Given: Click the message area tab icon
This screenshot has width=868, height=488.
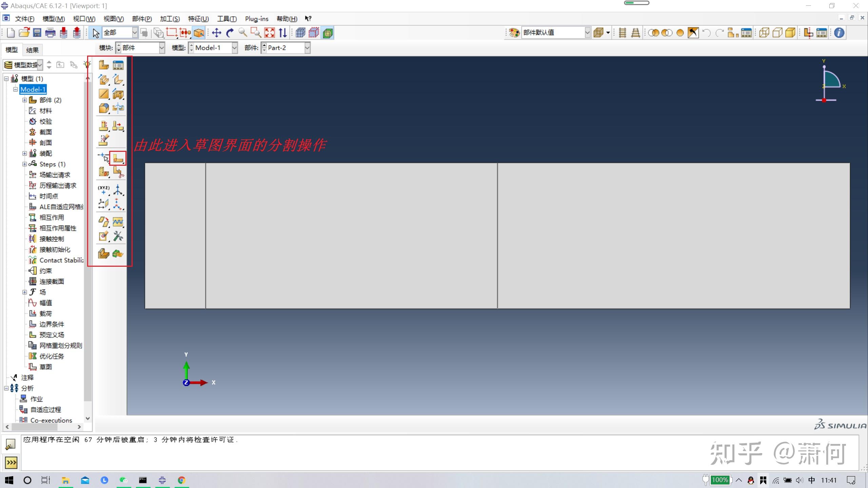Looking at the screenshot, I should click(11, 444).
